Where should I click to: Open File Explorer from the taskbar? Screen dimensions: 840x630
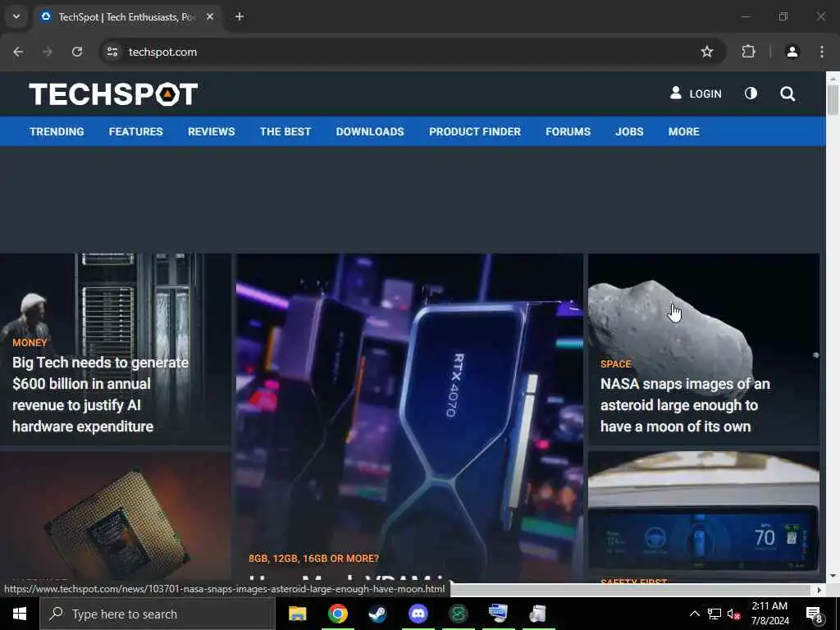point(297,614)
